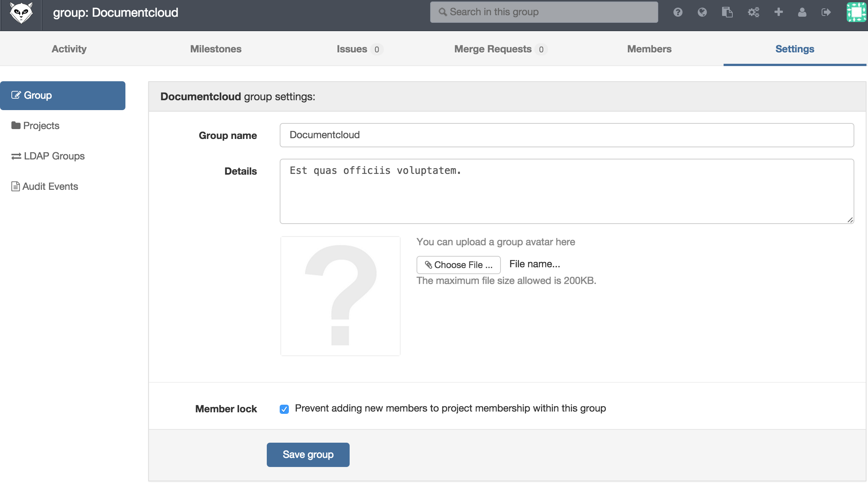Click 'Prevent adding new members' label text

pos(450,408)
